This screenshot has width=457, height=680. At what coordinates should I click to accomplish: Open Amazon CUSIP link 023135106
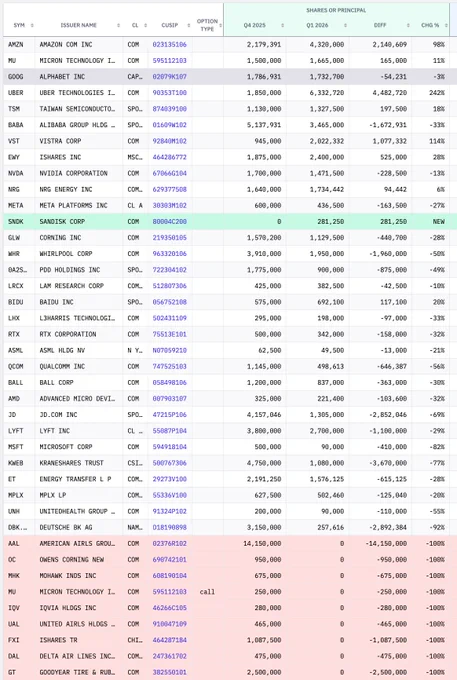[x=169, y=44]
